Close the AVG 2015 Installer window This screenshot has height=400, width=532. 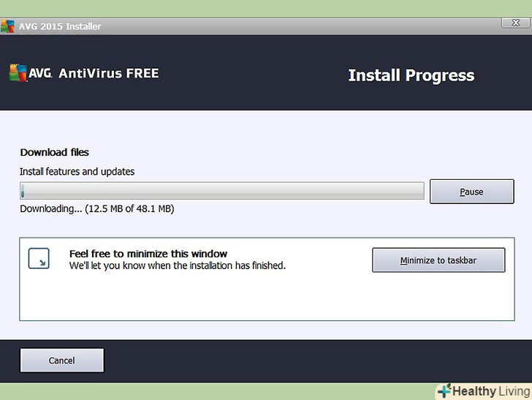tap(515, 23)
